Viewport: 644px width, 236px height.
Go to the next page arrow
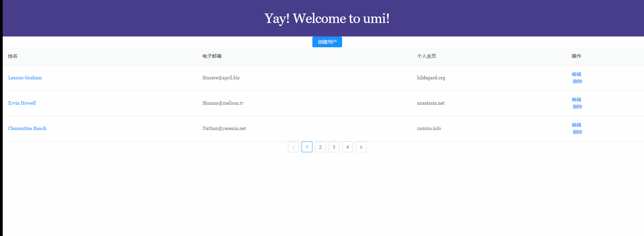click(361, 147)
